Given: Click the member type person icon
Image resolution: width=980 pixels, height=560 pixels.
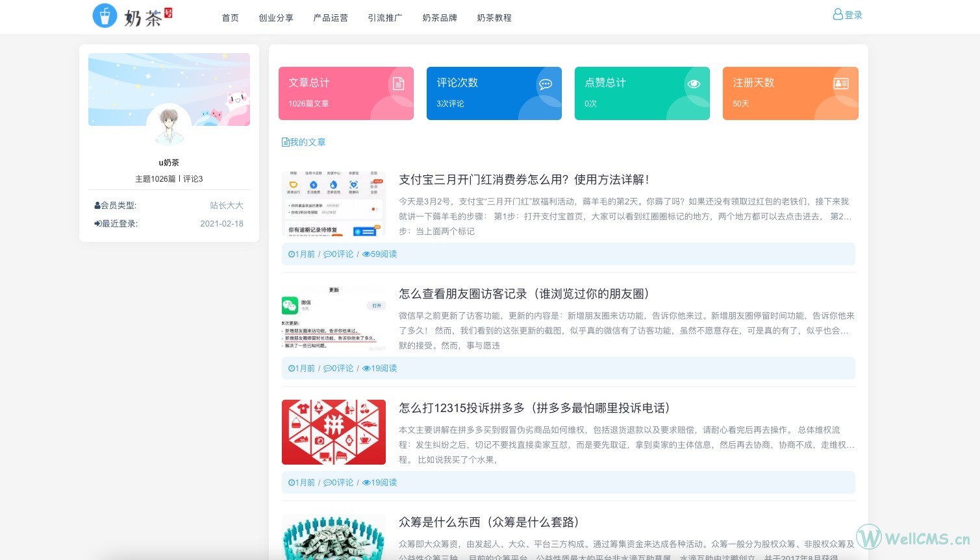Looking at the screenshot, I should (97, 206).
